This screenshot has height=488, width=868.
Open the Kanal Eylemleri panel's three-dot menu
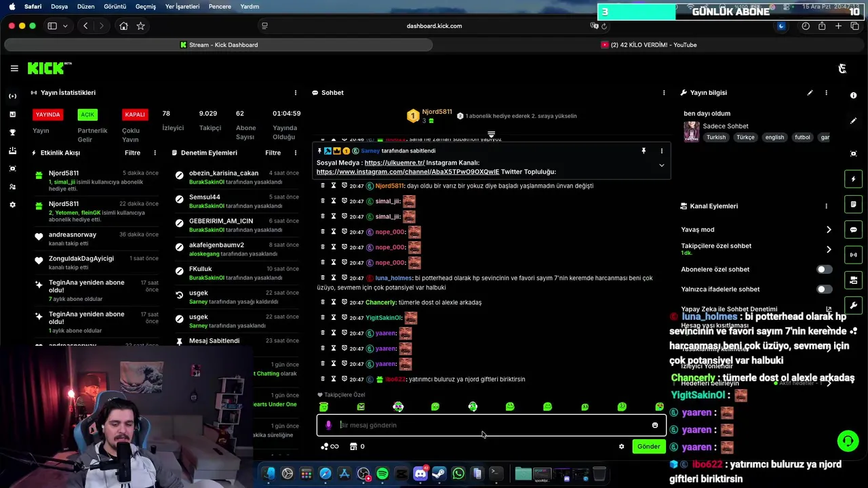click(x=826, y=206)
